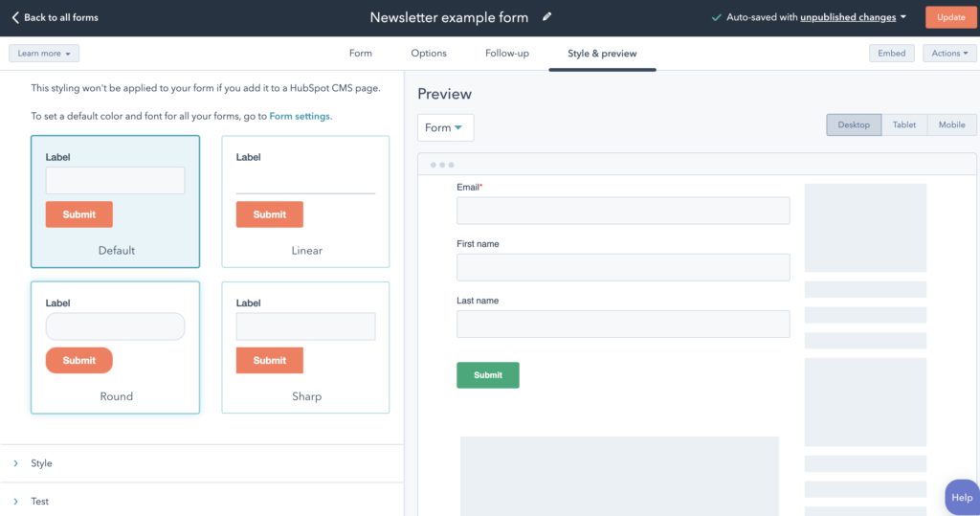Click the Last name input field
This screenshot has width=980, height=516.
tap(623, 324)
